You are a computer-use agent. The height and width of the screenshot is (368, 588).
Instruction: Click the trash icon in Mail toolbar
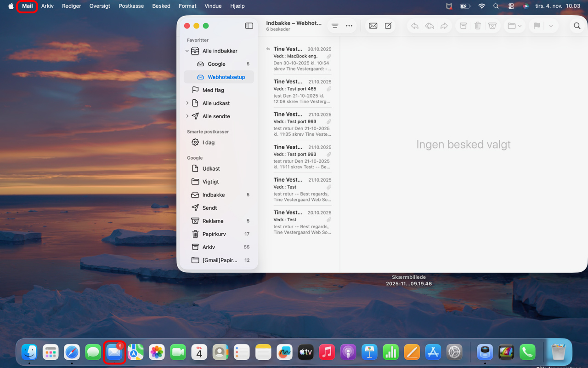(x=478, y=26)
